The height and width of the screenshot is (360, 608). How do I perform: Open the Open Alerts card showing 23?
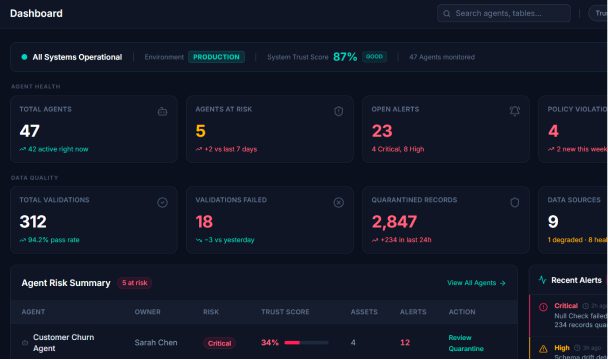(x=446, y=129)
